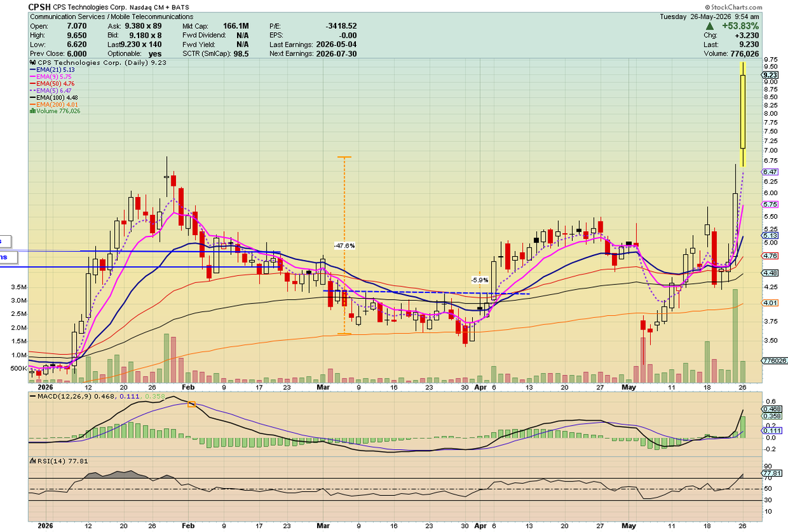788x532 pixels.
Task: Click the yellow highlighted May 26 candlestick
Action: (742, 113)
